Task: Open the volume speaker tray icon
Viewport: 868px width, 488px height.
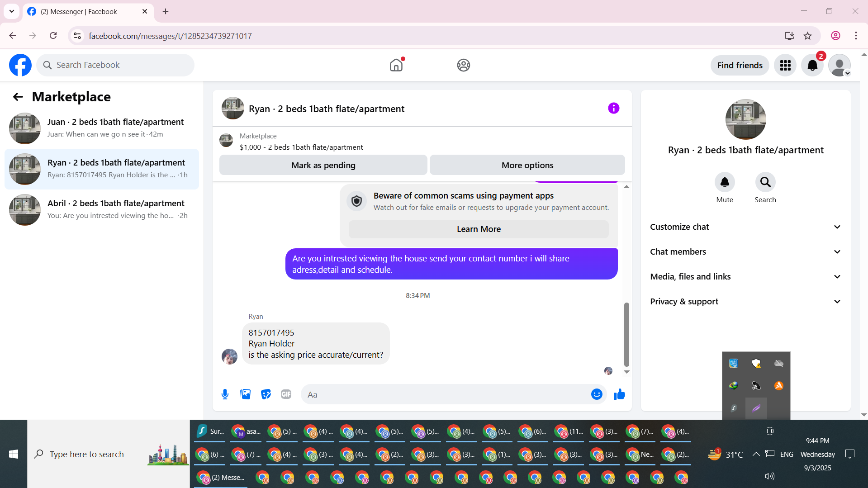Action: point(769,476)
